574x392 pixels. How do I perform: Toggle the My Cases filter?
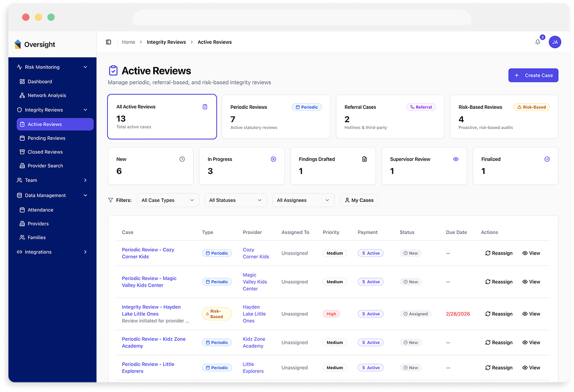coord(359,200)
